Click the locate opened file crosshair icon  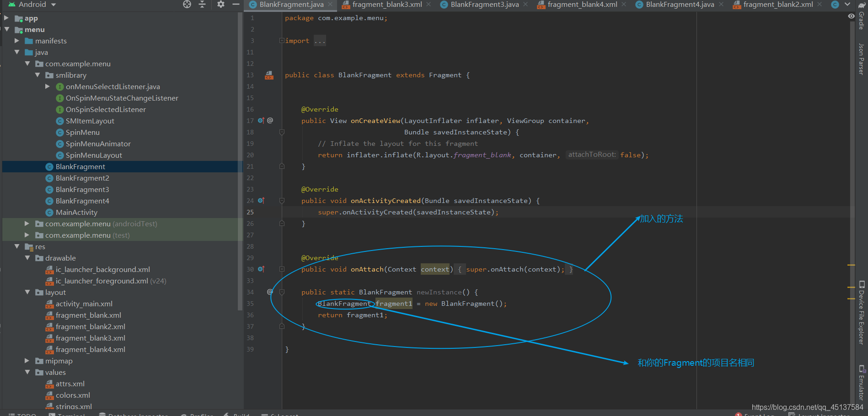187,5
